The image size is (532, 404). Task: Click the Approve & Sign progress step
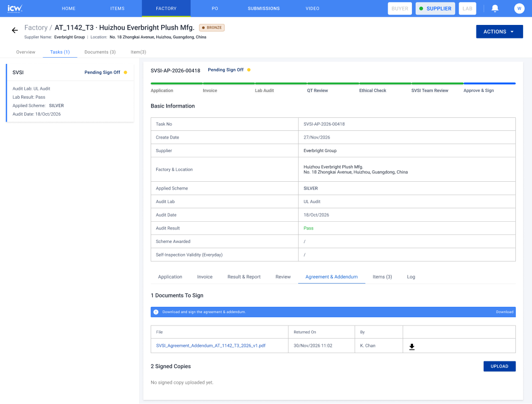pos(478,90)
